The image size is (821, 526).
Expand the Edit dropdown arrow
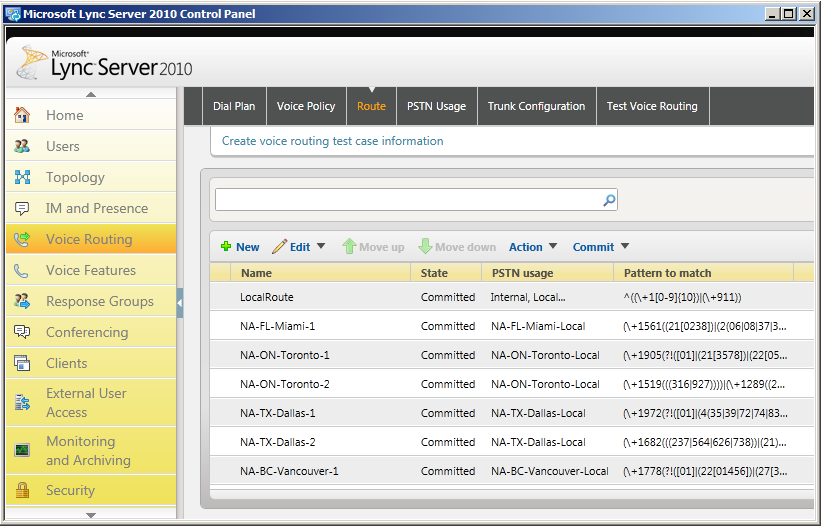(x=321, y=246)
